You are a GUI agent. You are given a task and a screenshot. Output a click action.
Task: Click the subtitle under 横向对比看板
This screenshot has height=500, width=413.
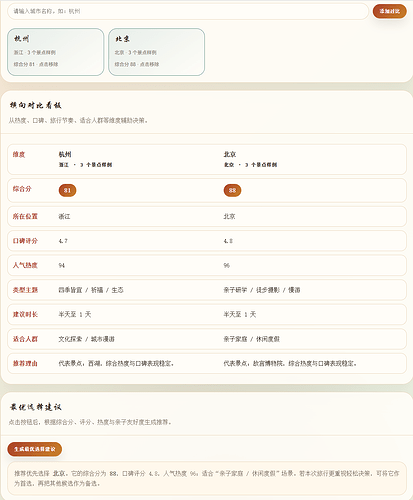click(x=78, y=120)
